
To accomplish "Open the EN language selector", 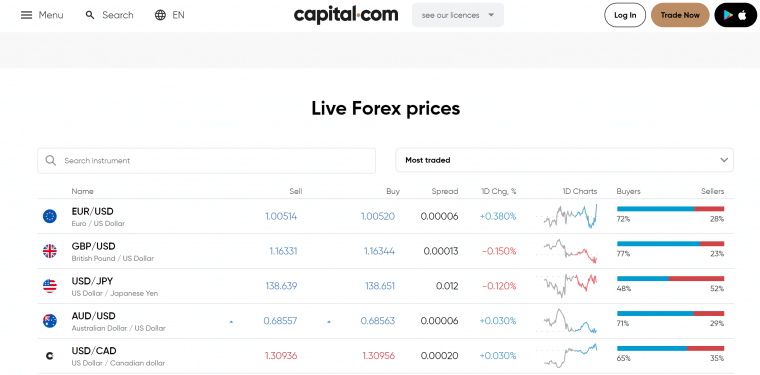I will point(178,15).
